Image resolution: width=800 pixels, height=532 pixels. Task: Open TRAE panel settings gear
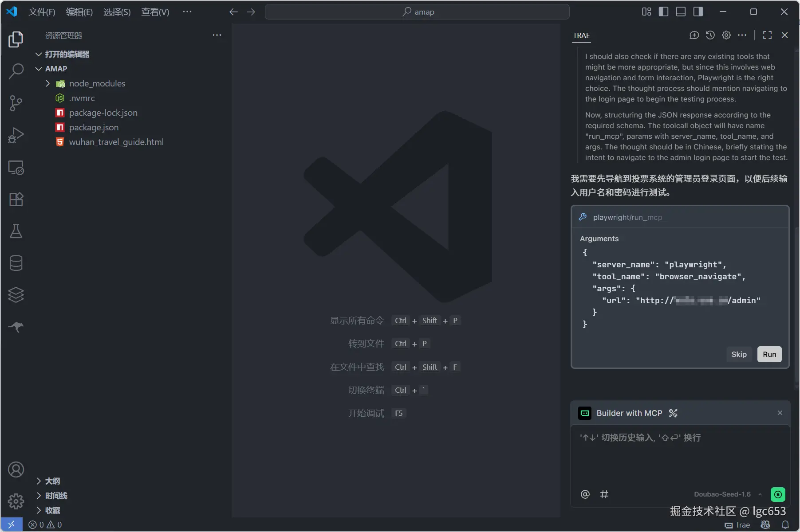726,35
